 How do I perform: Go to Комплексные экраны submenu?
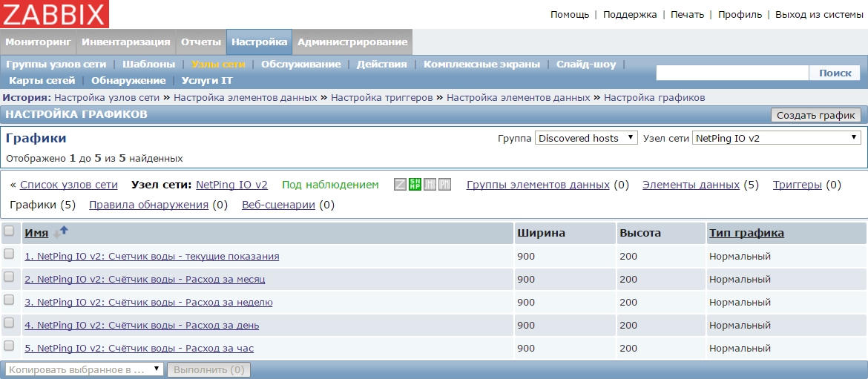click(x=481, y=65)
